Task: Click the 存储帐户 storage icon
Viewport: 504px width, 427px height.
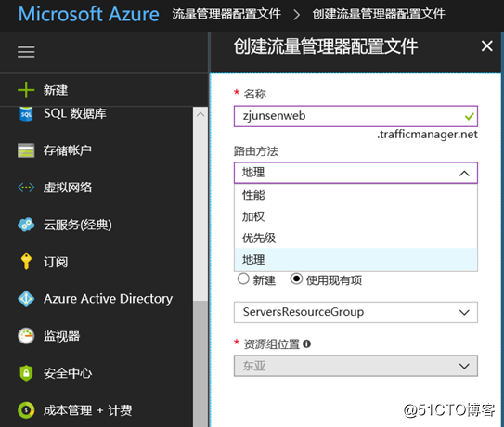Action: coord(26,150)
